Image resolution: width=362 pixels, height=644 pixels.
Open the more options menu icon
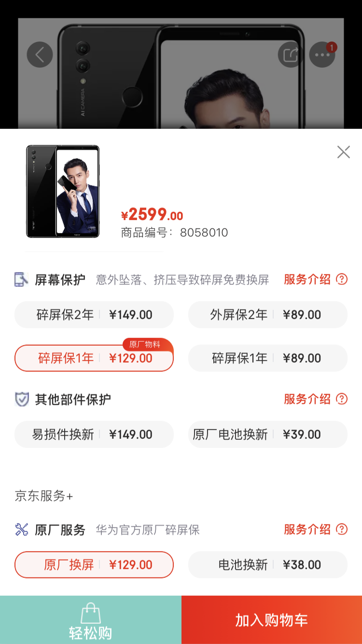point(322,55)
